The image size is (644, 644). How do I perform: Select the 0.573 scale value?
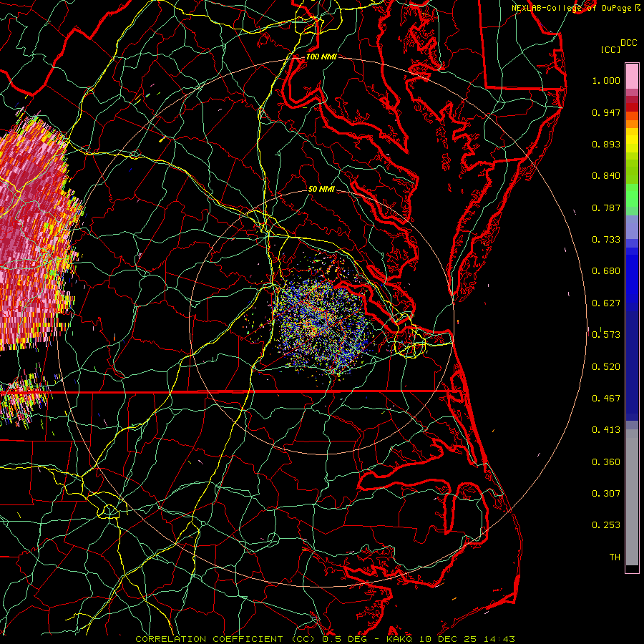click(x=606, y=334)
